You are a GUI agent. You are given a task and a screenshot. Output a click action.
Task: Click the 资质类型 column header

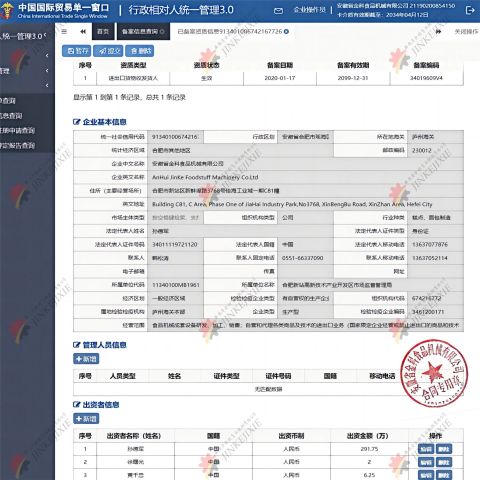[x=133, y=65]
